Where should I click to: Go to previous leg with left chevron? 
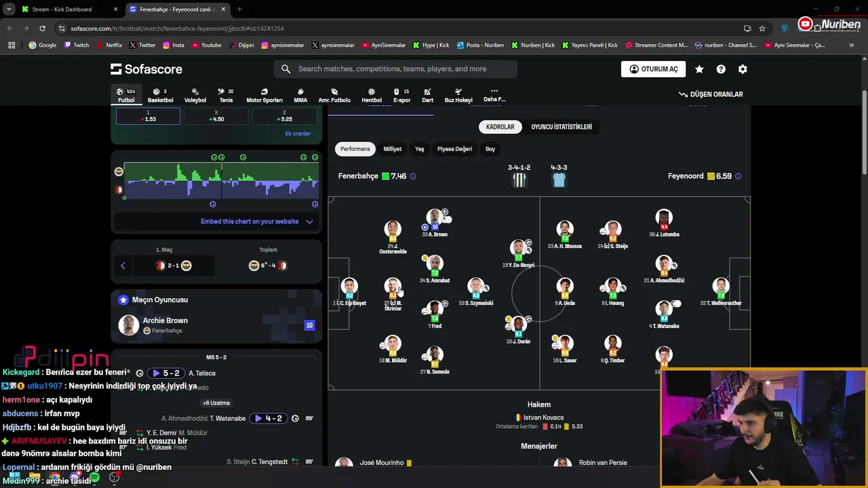point(123,266)
